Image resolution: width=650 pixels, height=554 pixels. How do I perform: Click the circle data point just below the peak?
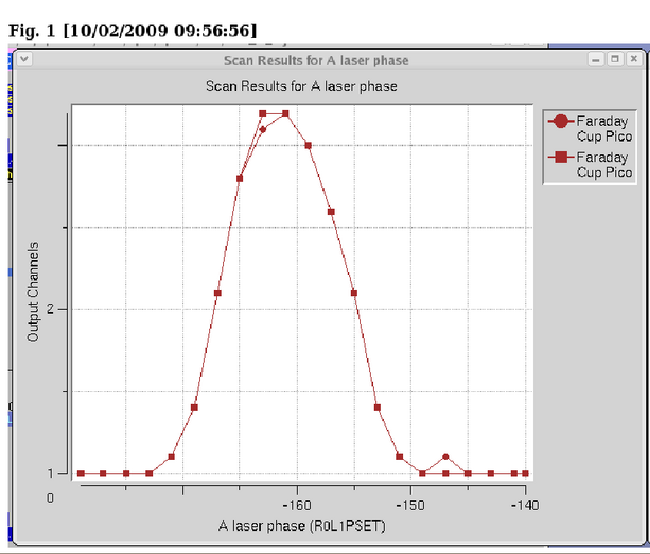pos(262,129)
